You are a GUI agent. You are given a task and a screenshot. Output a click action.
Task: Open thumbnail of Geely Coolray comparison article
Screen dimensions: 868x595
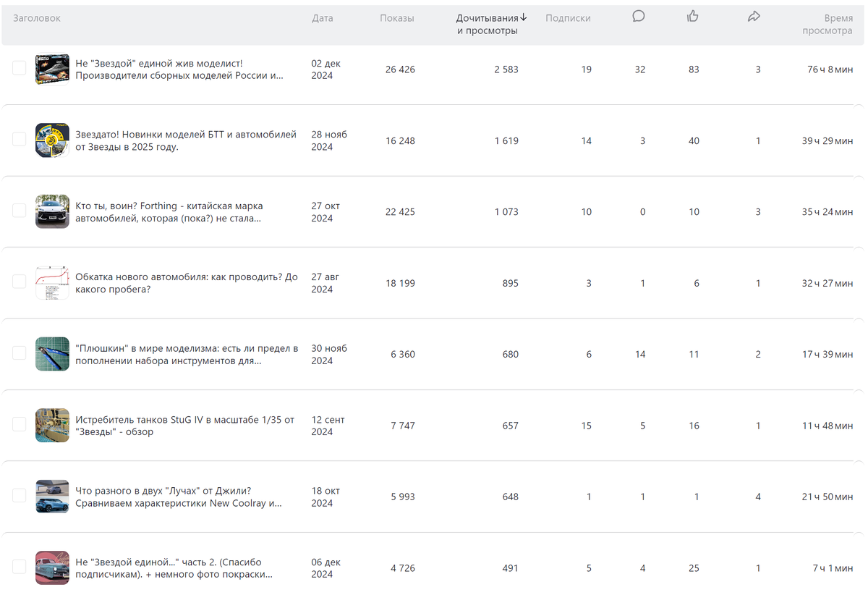(52, 497)
